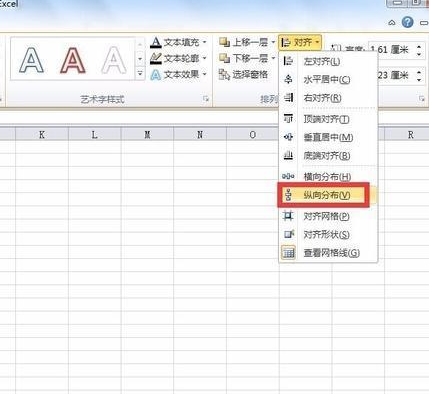Image resolution: width=429 pixels, height=394 pixels.
Task: Toggle 查看网格线(G) view gridlines
Action: point(328,253)
